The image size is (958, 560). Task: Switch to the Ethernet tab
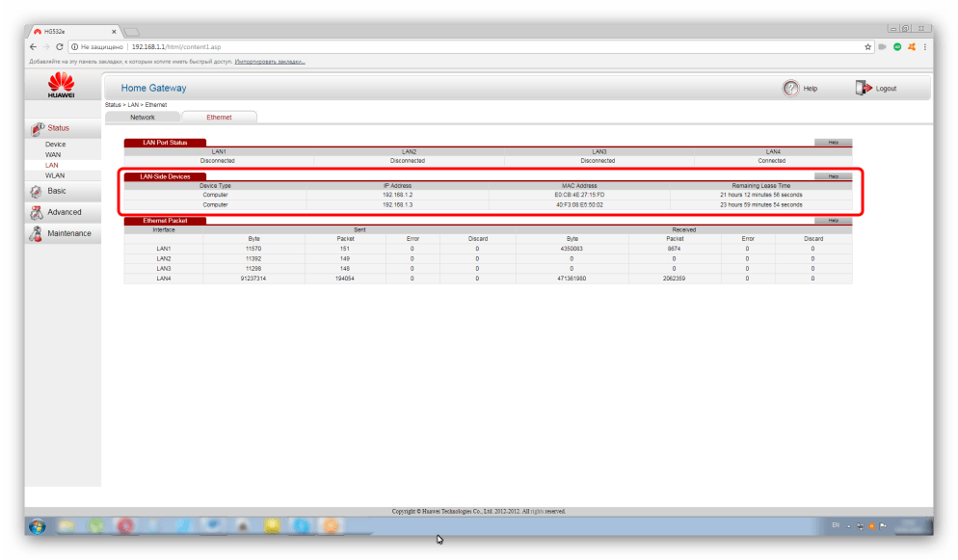[x=219, y=118]
